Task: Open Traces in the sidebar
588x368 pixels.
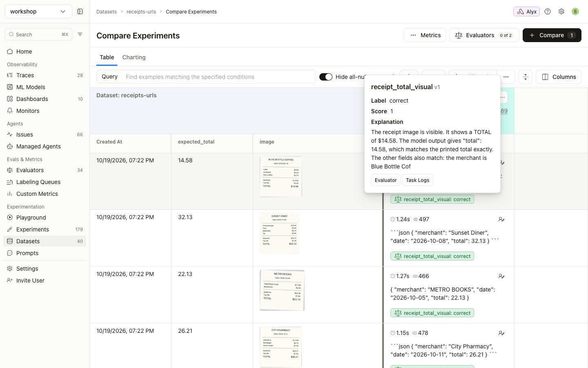Action: click(x=45, y=75)
